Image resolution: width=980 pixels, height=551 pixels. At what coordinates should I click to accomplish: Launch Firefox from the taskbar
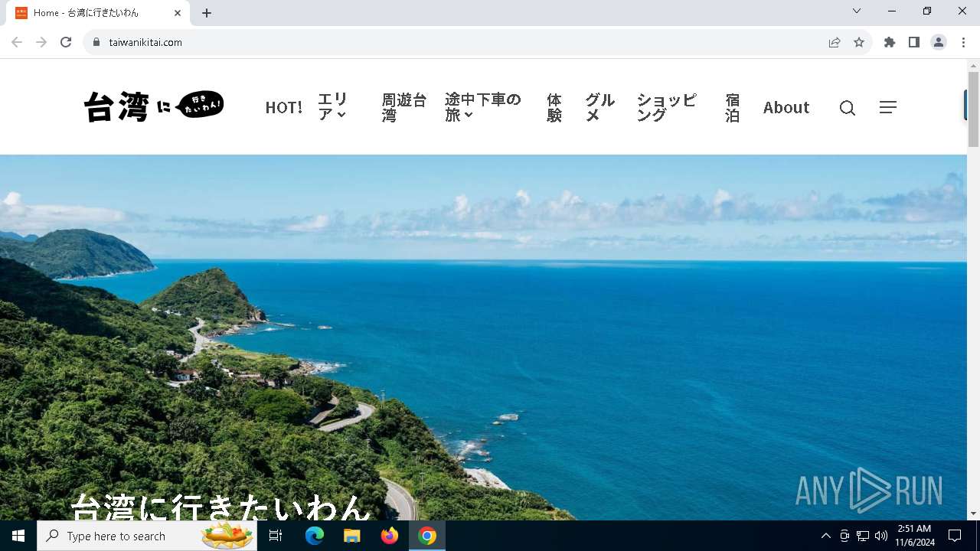[x=390, y=536]
